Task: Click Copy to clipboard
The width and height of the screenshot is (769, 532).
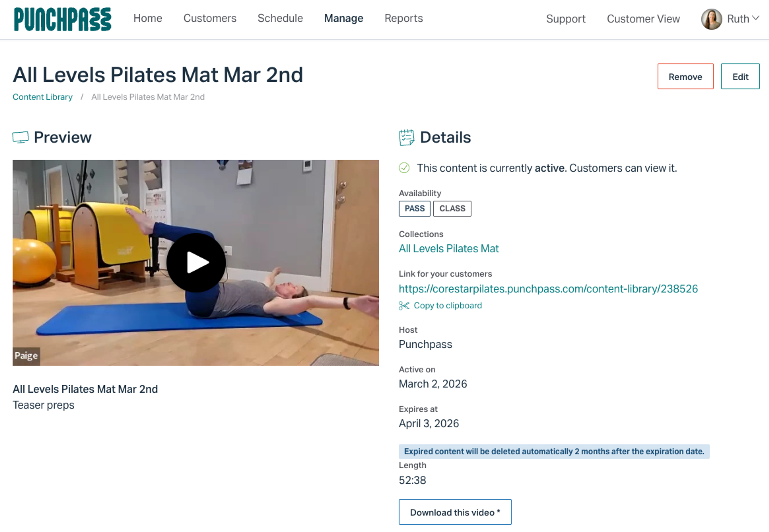Action: click(448, 305)
